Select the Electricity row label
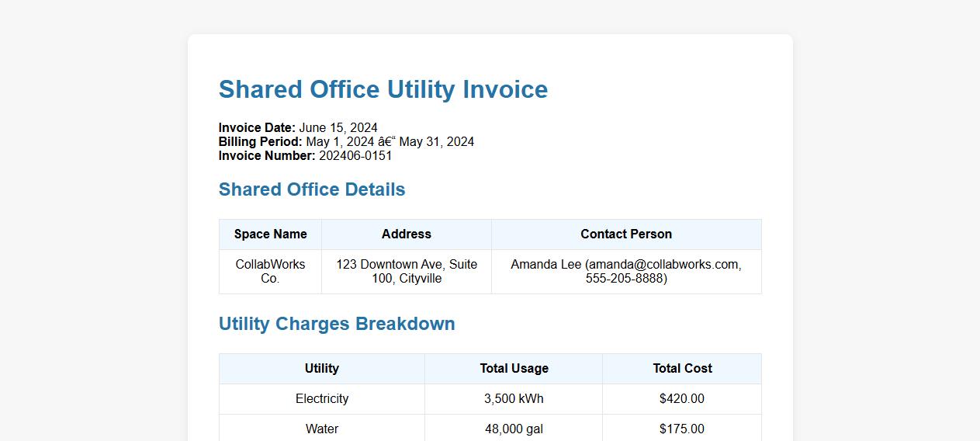This screenshot has height=441, width=980. click(322, 399)
